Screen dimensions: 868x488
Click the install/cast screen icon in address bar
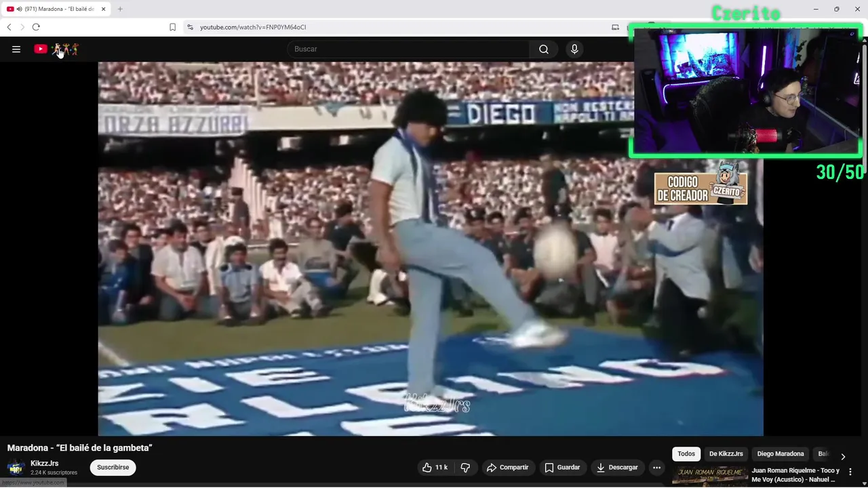[x=615, y=27]
